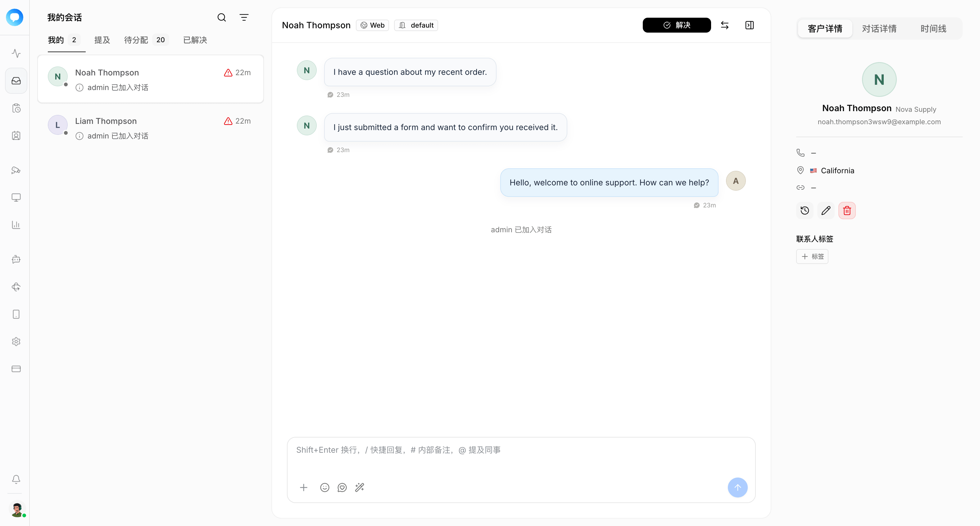
Task: Open the monitor screen sidebar icon
Action: coord(16,197)
